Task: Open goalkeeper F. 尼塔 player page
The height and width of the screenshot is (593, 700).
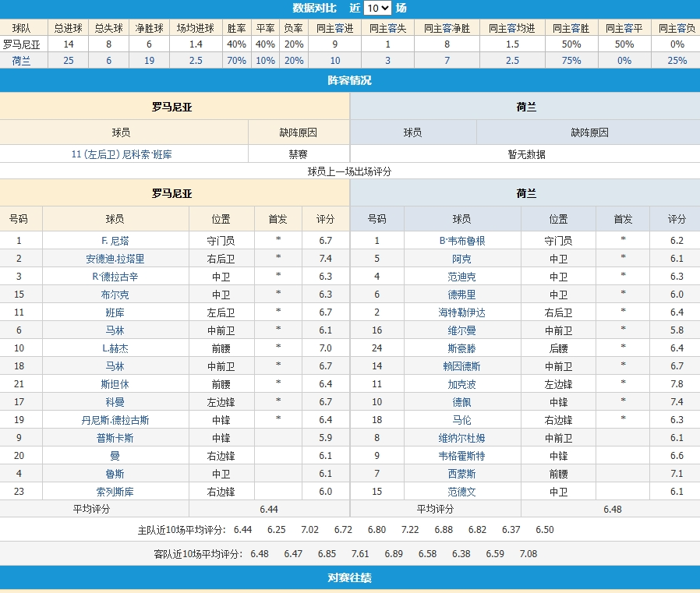Action: [115, 241]
